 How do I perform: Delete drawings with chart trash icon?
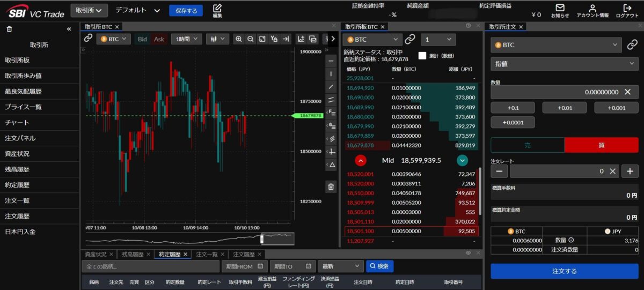click(x=331, y=187)
